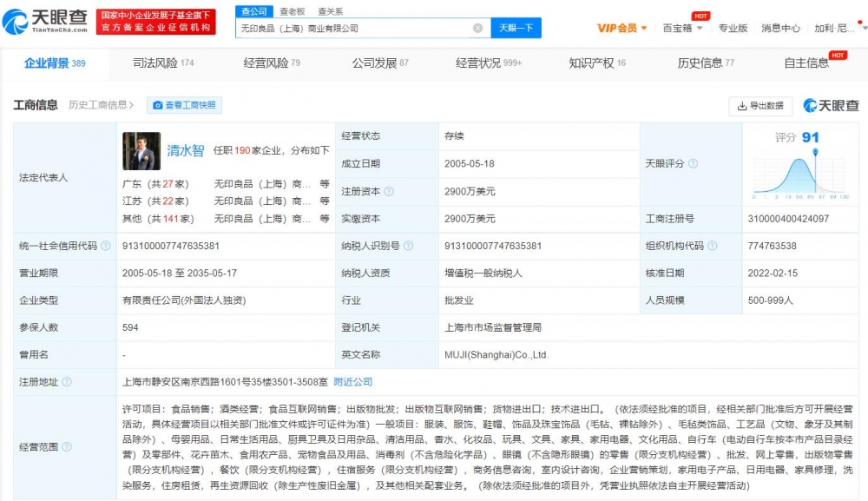Clear the search box with the X icon
The width and height of the screenshot is (868, 501).
[x=477, y=28]
